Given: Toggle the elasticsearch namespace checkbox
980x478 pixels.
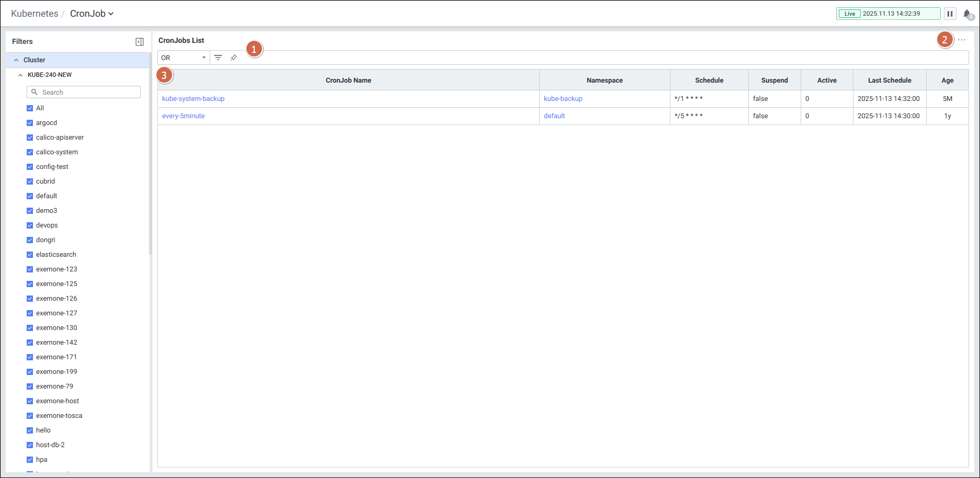Looking at the screenshot, I should pyautogui.click(x=30, y=255).
